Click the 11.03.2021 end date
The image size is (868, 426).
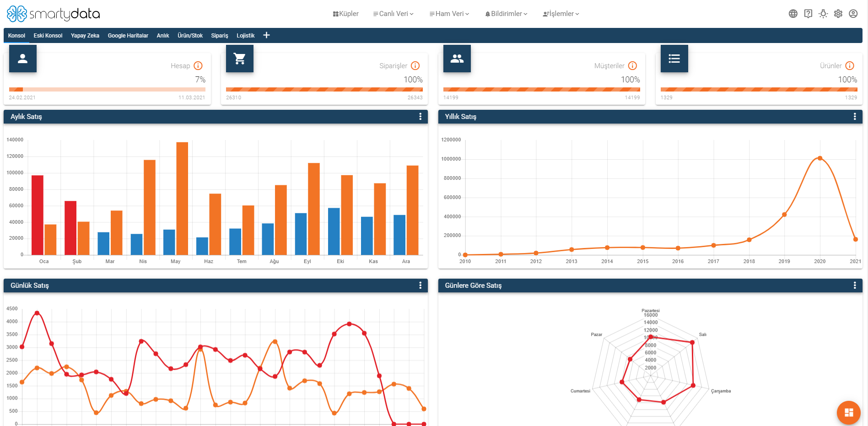tap(192, 97)
